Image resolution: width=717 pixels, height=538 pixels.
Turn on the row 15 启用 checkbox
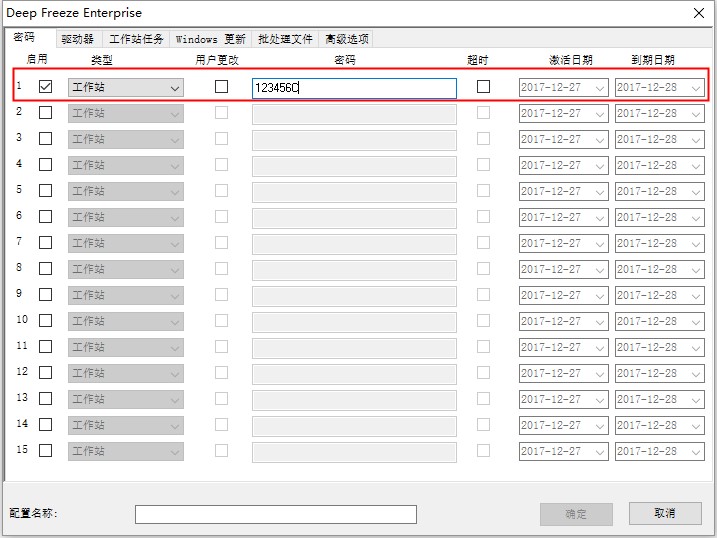click(46, 451)
